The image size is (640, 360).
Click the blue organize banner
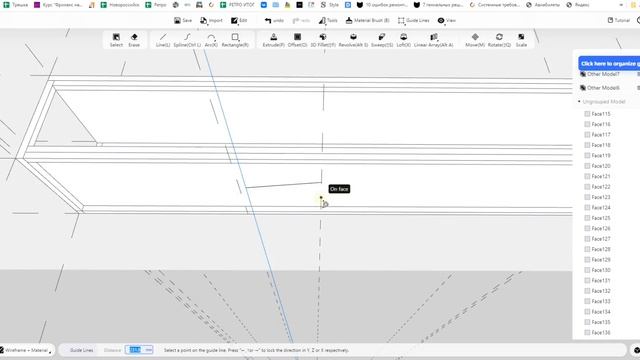click(x=609, y=64)
